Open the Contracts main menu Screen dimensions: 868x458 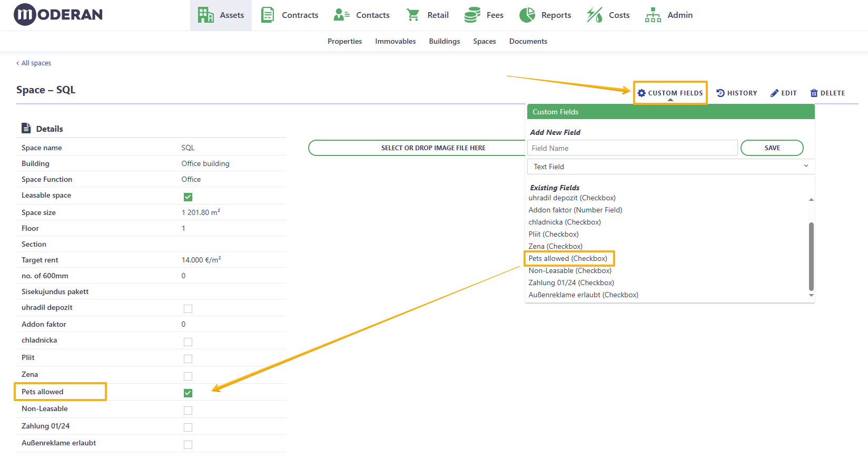pos(290,15)
